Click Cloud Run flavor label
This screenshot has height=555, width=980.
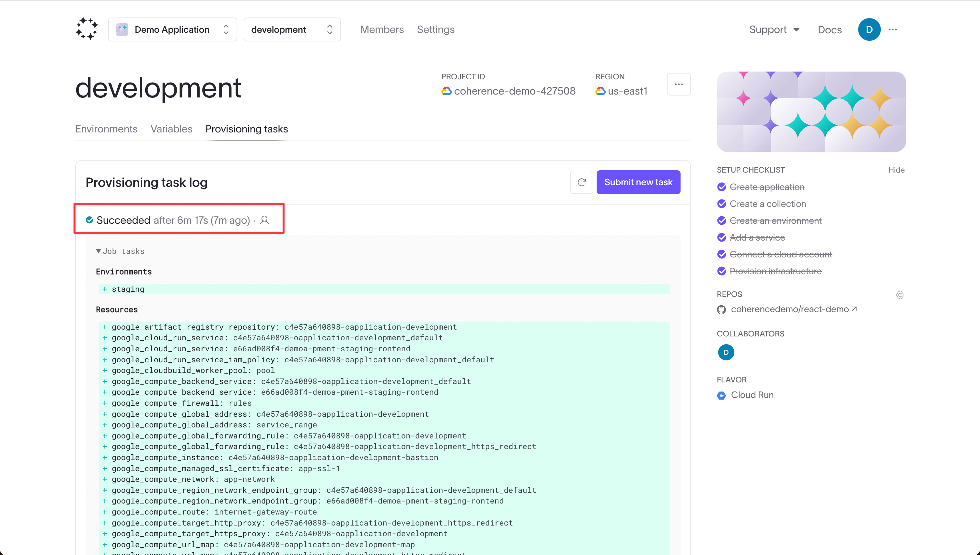tap(752, 395)
